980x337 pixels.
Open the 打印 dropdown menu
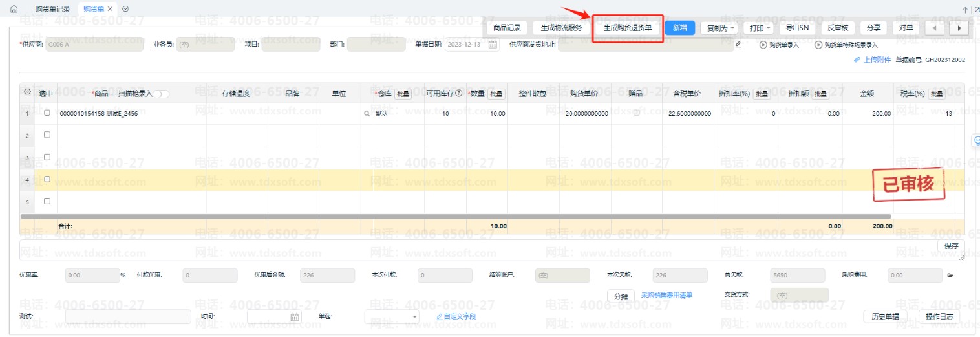(758, 28)
